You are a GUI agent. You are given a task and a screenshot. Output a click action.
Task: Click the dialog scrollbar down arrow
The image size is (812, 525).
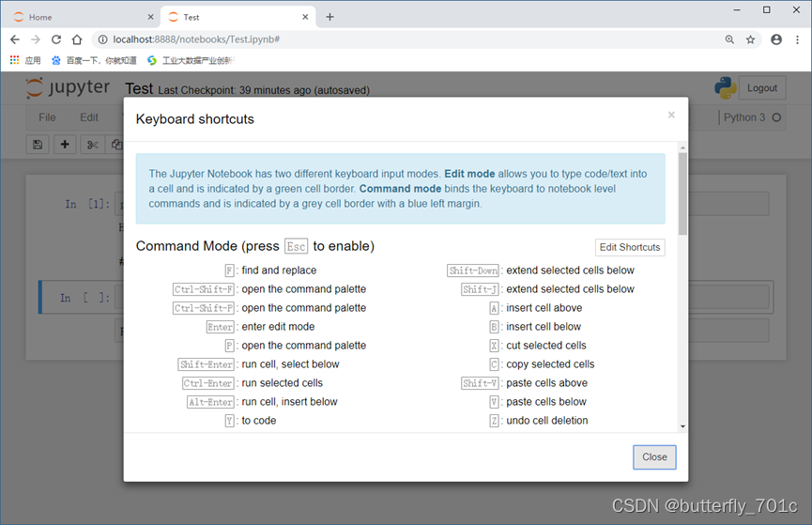(x=682, y=426)
